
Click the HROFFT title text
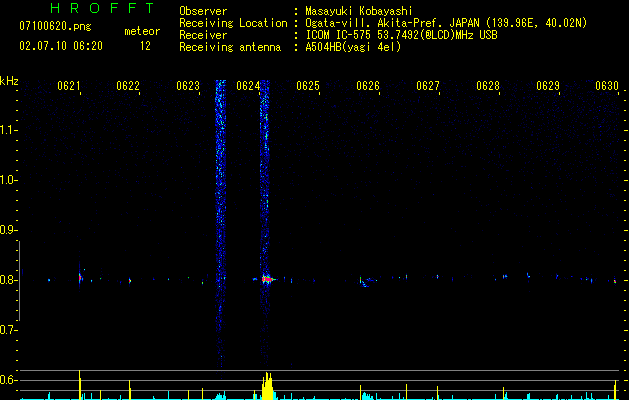coord(102,8)
